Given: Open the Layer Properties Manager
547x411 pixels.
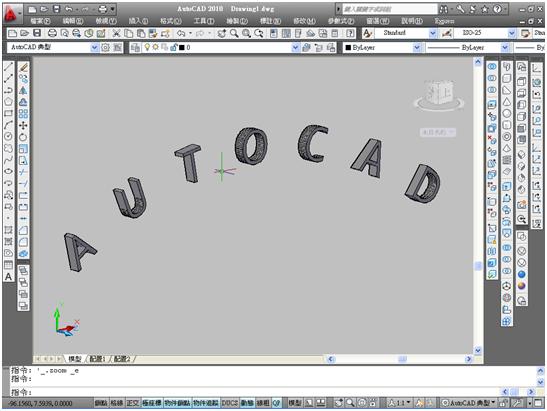Looking at the screenshot, I should point(135,47).
